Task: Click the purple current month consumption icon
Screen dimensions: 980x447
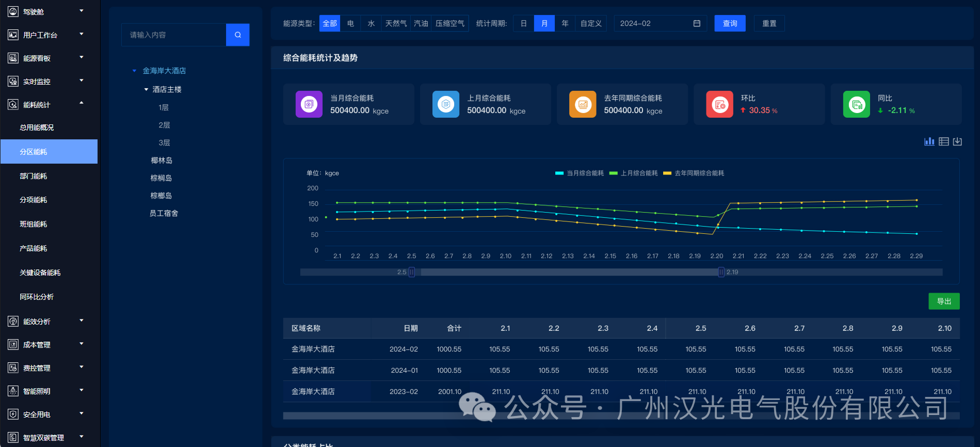Action: [309, 104]
